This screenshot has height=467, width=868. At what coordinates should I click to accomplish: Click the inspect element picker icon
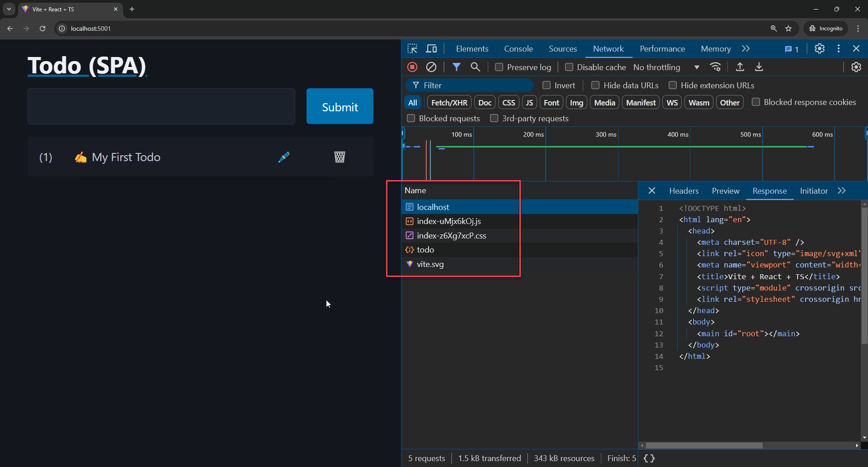click(x=412, y=49)
